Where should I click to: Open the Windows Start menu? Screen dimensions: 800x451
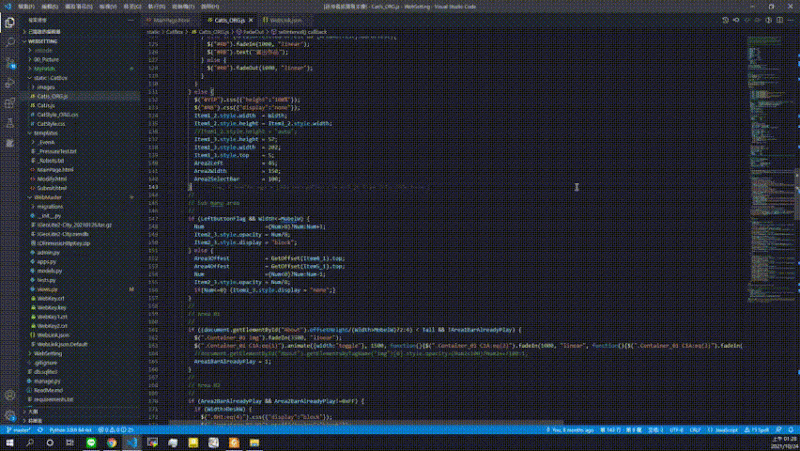point(10,442)
